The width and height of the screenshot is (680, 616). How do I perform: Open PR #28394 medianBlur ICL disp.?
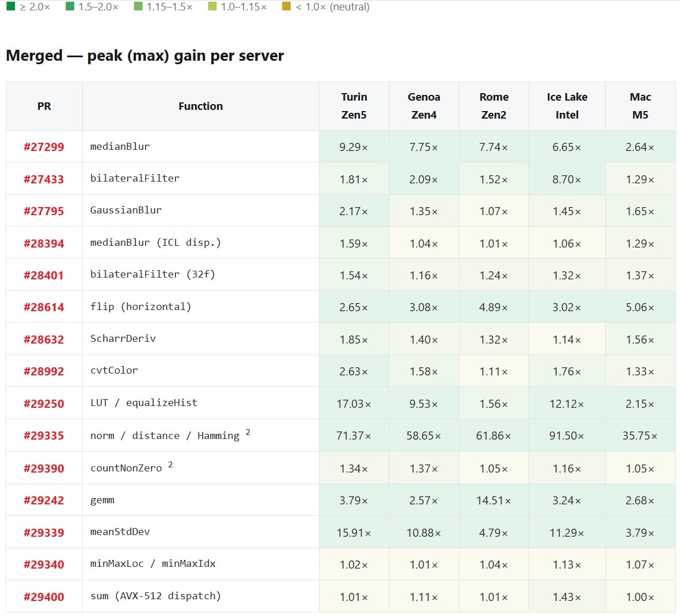(44, 243)
